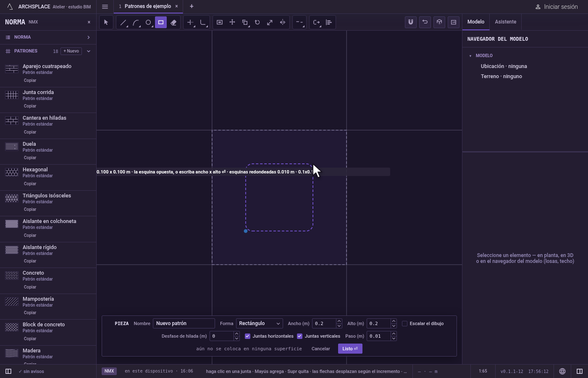Click Copiar under Hexagonal pattern
The image size is (588, 378).
pyautogui.click(x=30, y=184)
